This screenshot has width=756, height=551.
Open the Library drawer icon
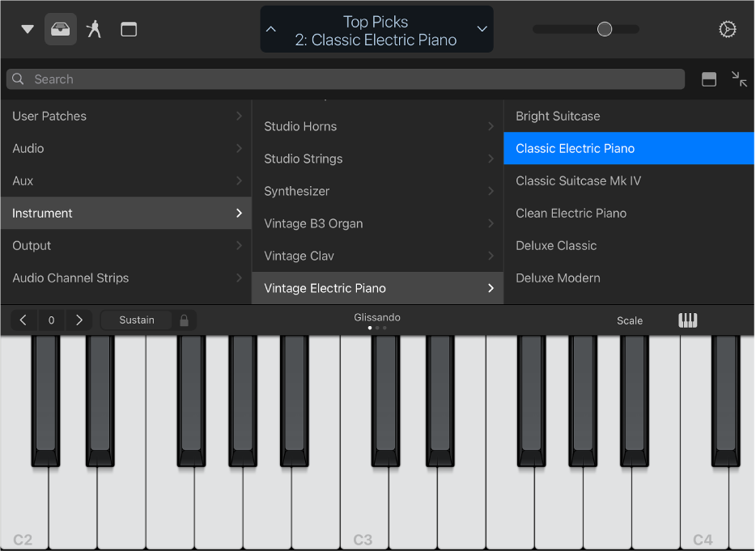(61, 29)
